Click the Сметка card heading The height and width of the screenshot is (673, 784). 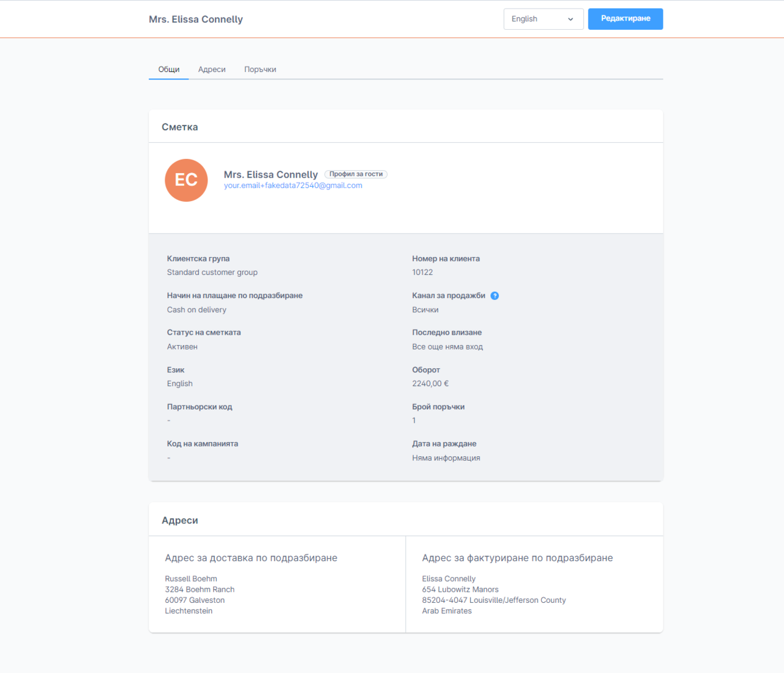click(x=180, y=127)
